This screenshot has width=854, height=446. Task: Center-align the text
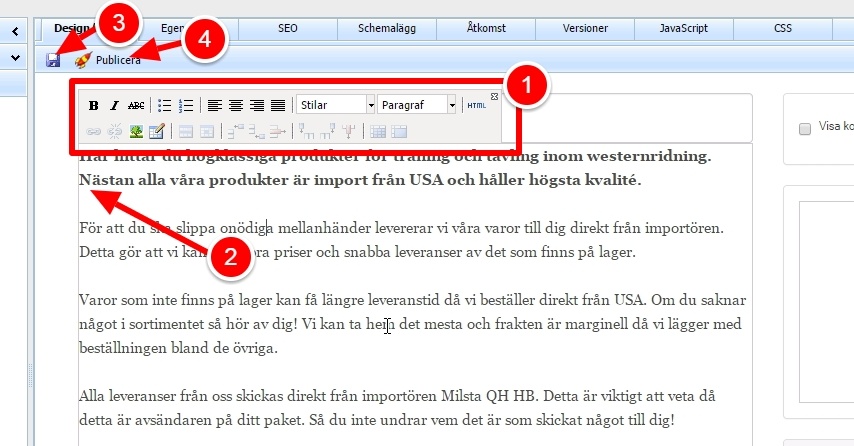click(236, 105)
